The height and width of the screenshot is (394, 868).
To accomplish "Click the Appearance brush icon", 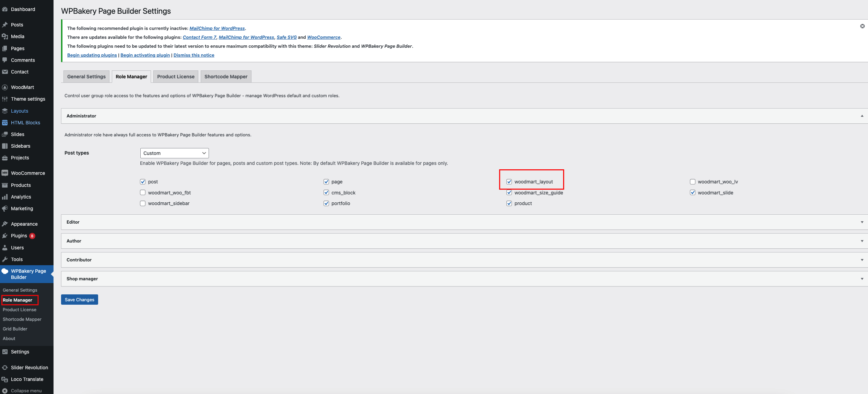I will [x=5, y=224].
